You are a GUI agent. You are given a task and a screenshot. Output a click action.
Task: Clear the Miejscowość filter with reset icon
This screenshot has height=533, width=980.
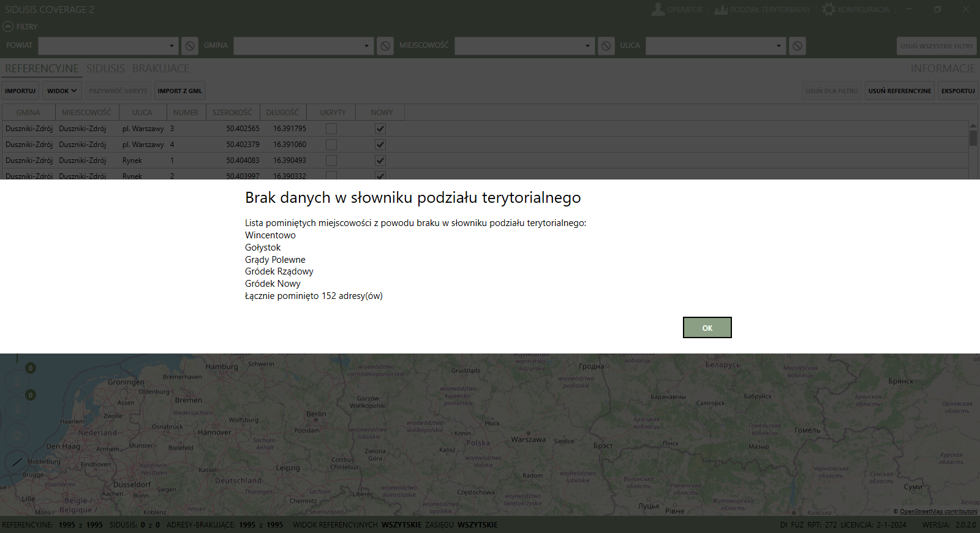point(606,46)
